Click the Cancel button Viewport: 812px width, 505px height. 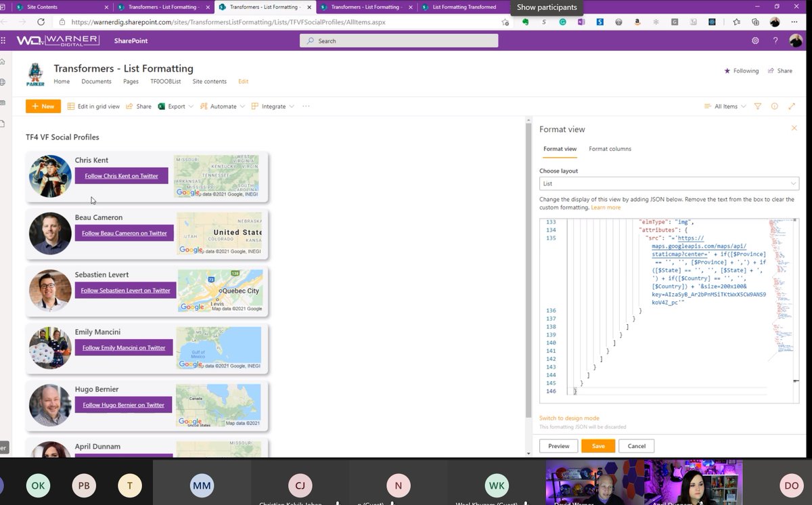tap(637, 446)
